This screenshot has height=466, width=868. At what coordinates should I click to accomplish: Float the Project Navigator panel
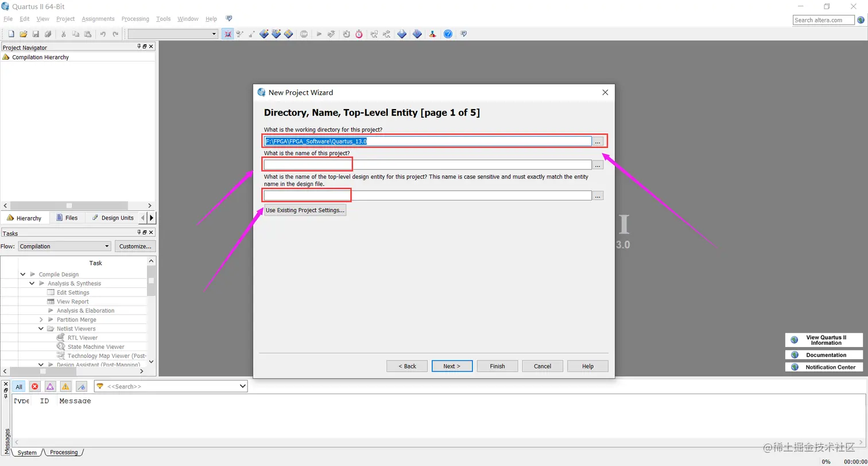pos(145,47)
